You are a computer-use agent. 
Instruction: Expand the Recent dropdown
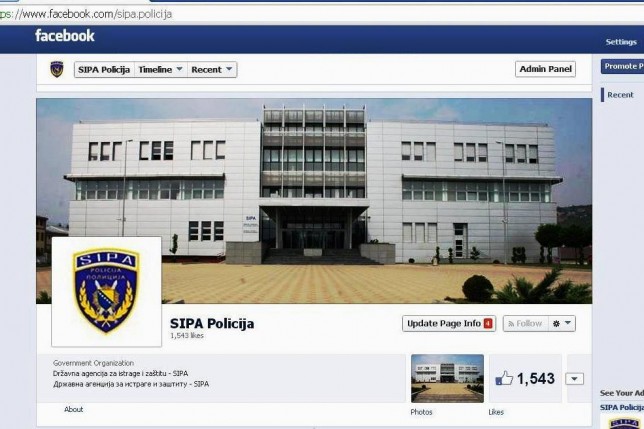tap(212, 70)
